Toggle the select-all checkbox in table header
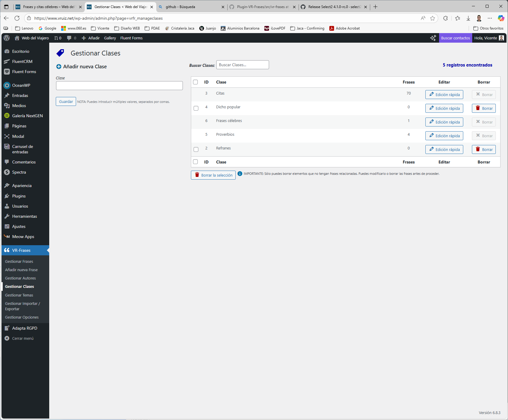The height and width of the screenshot is (420, 508). click(x=196, y=82)
